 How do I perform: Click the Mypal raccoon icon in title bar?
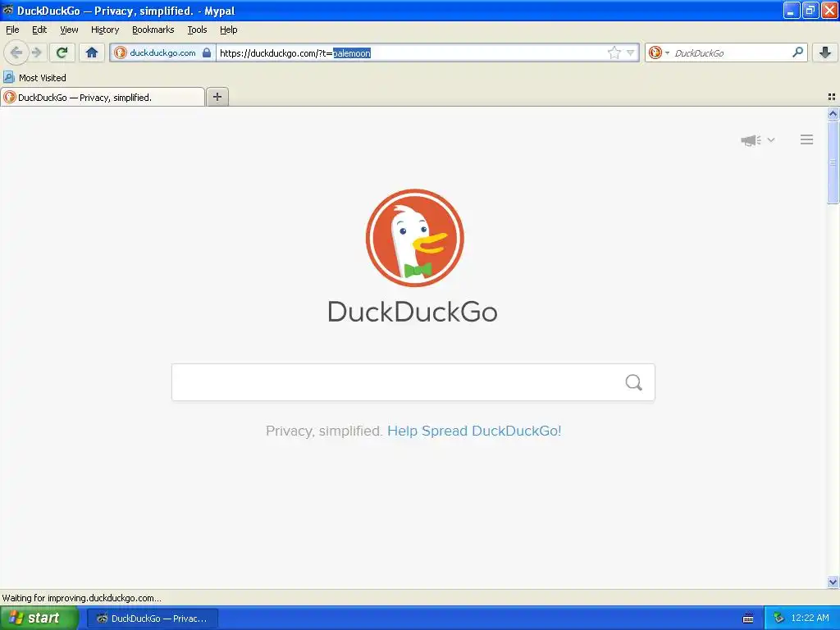[8, 10]
